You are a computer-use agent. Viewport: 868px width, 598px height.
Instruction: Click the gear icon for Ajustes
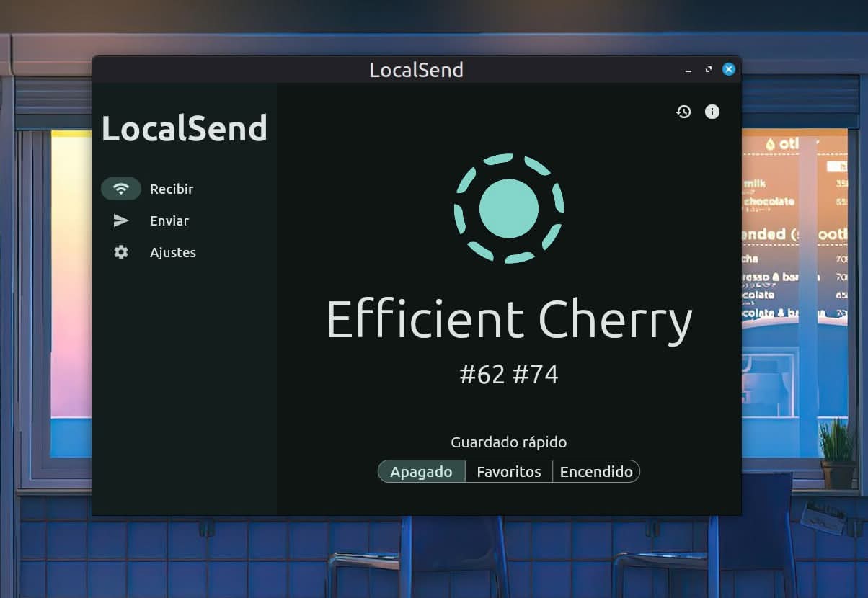click(121, 252)
